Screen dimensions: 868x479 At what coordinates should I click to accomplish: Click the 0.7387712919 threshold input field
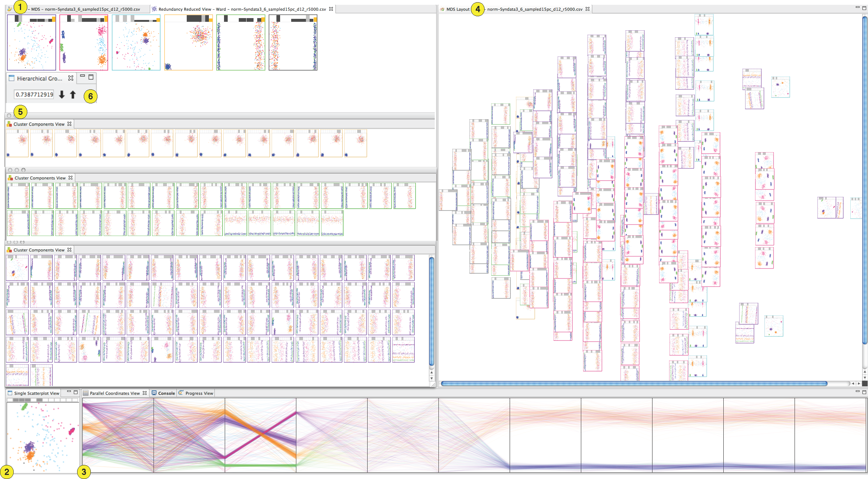coord(34,95)
